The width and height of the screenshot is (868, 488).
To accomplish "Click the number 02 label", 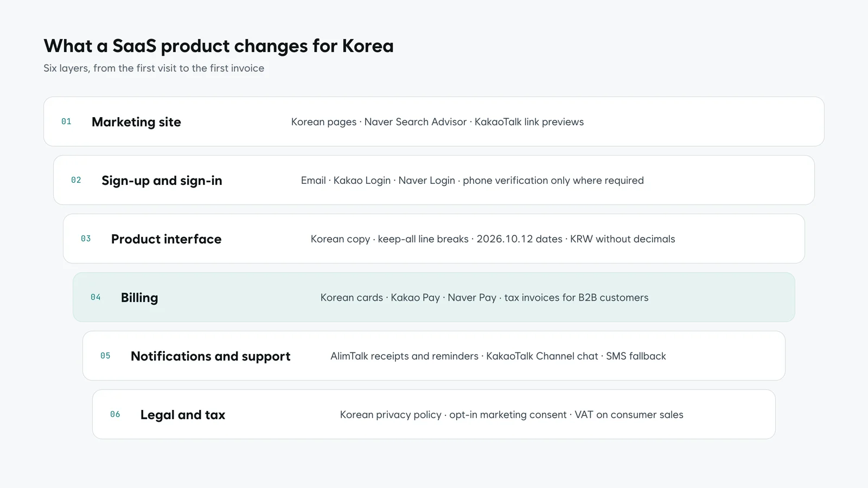I will (x=76, y=180).
